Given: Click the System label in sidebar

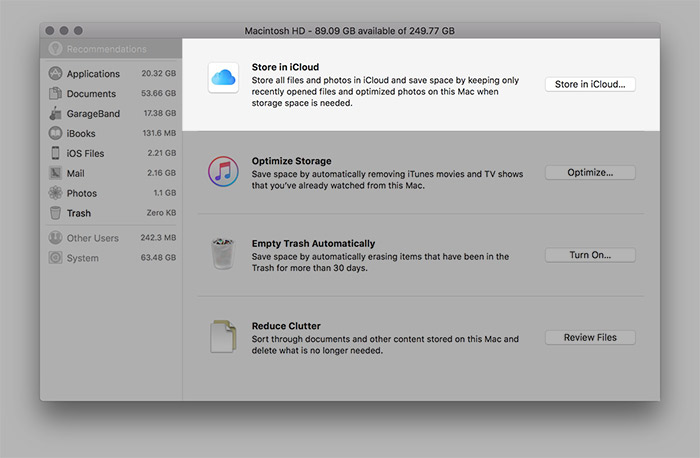Looking at the screenshot, I should click(83, 258).
